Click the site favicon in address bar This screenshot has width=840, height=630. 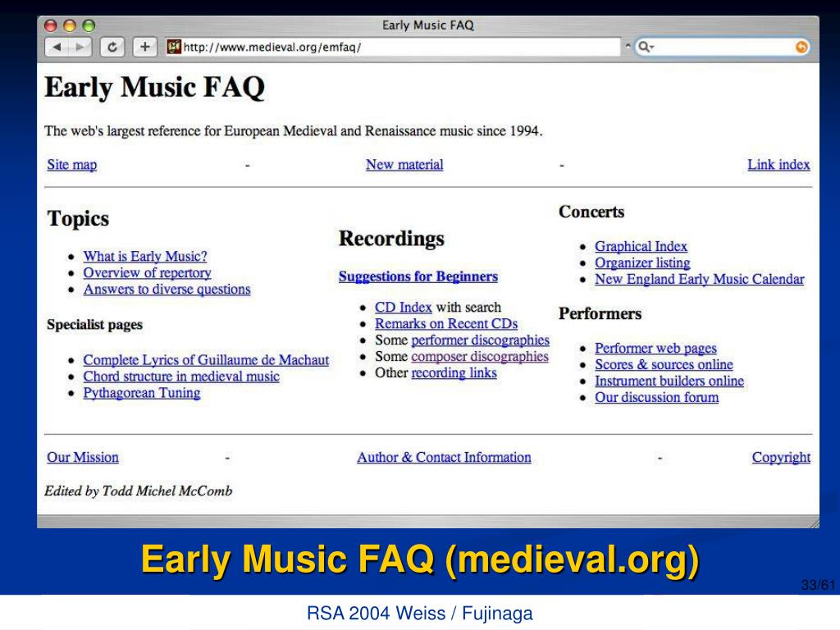174,47
